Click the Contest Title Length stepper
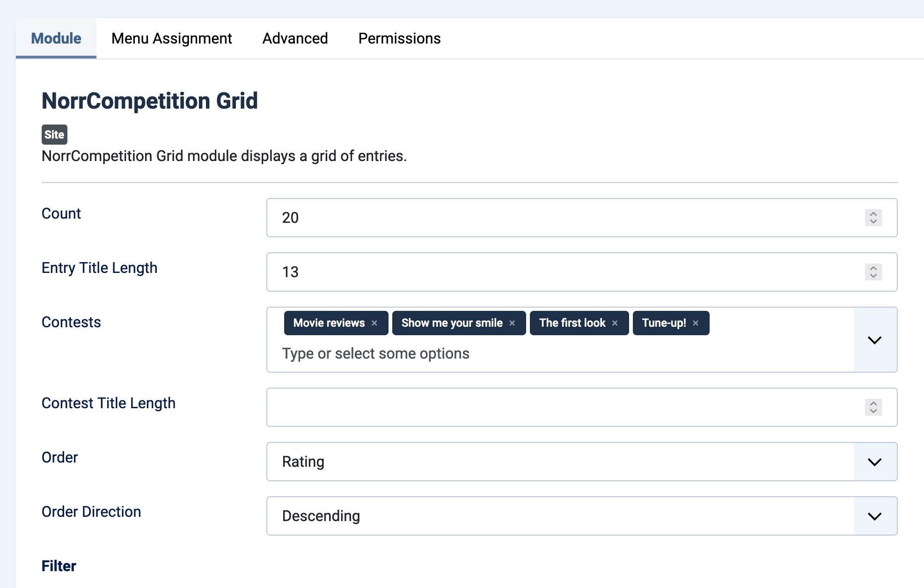The height and width of the screenshot is (588, 924). 873,407
